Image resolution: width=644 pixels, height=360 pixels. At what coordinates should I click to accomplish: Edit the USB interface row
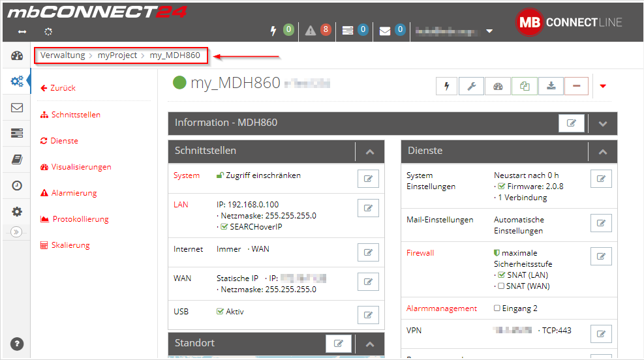368,315
